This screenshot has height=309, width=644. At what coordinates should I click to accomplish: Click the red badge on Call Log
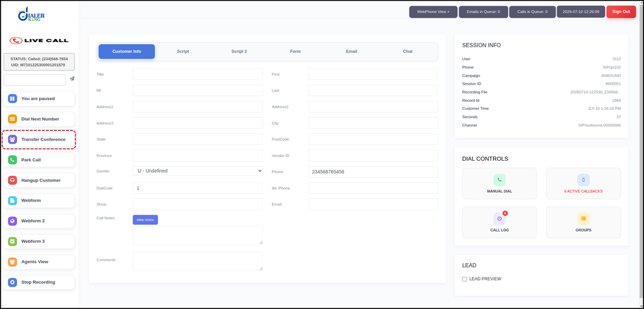point(505,214)
